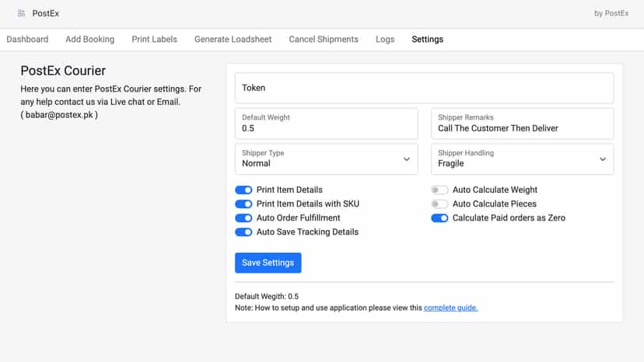This screenshot has height=362, width=644.
Task: Click the Save Settings button
Action: coord(268,263)
